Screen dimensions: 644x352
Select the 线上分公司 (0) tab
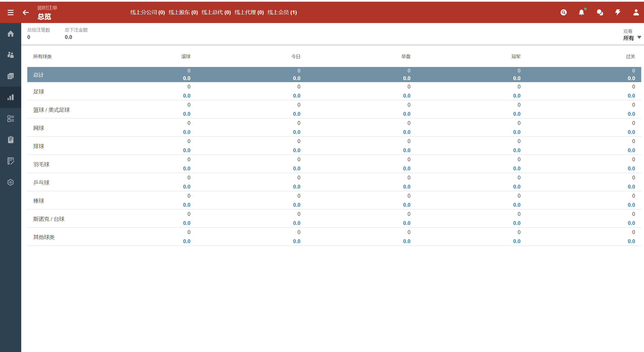[147, 12]
